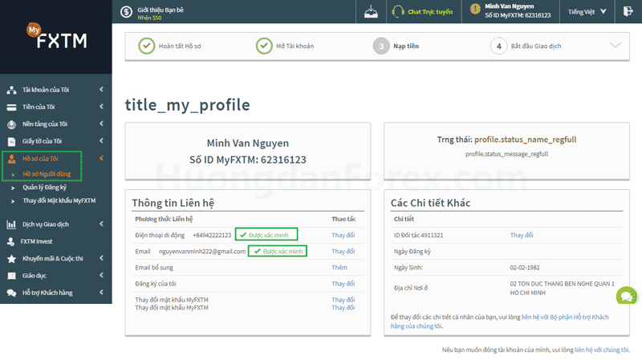Image resolution: width=642 pixels, height=364 pixels.
Task: Expand Hỗ trợ Khách hàng submenu arrow
Action: click(x=101, y=293)
